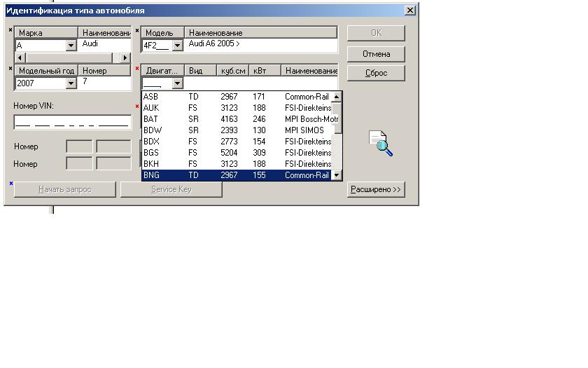Select engine ASB in the list

pos(237,97)
